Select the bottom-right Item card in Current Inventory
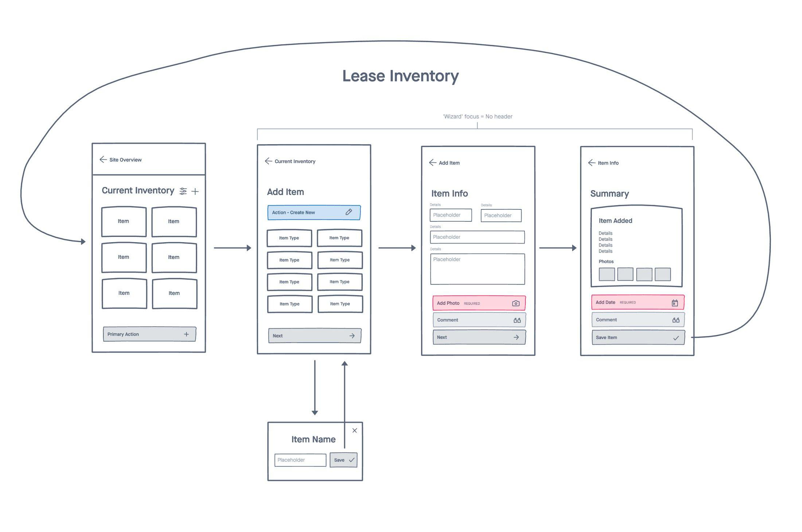The height and width of the screenshot is (532, 802). click(x=175, y=294)
